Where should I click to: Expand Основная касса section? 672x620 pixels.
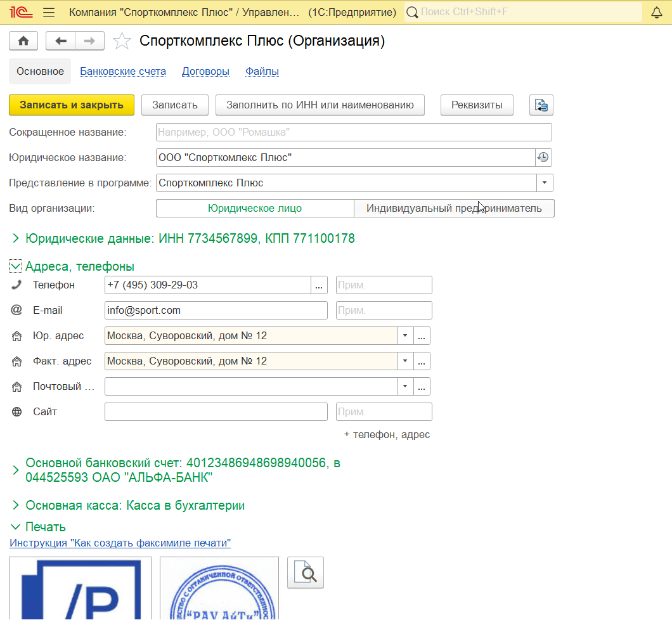(16, 505)
